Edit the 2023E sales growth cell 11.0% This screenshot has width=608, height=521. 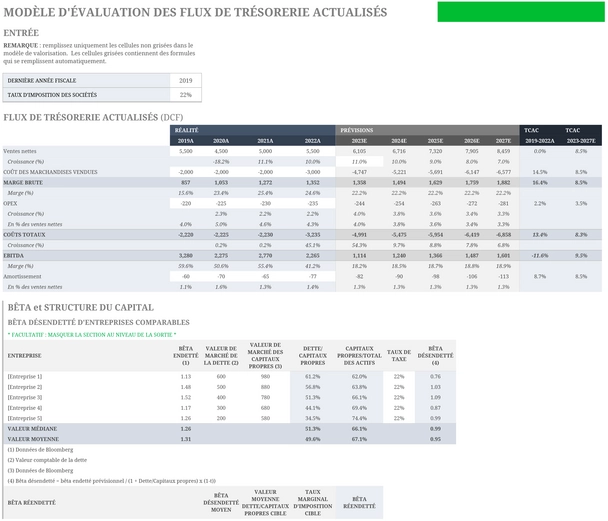click(x=359, y=162)
